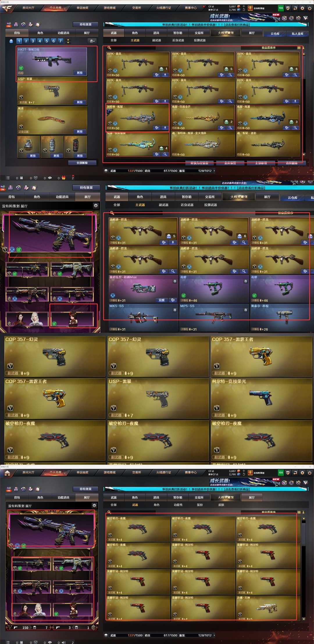This screenshot has height=644, width=314.
Task: Select bag preset 1
Action: point(19,41)
